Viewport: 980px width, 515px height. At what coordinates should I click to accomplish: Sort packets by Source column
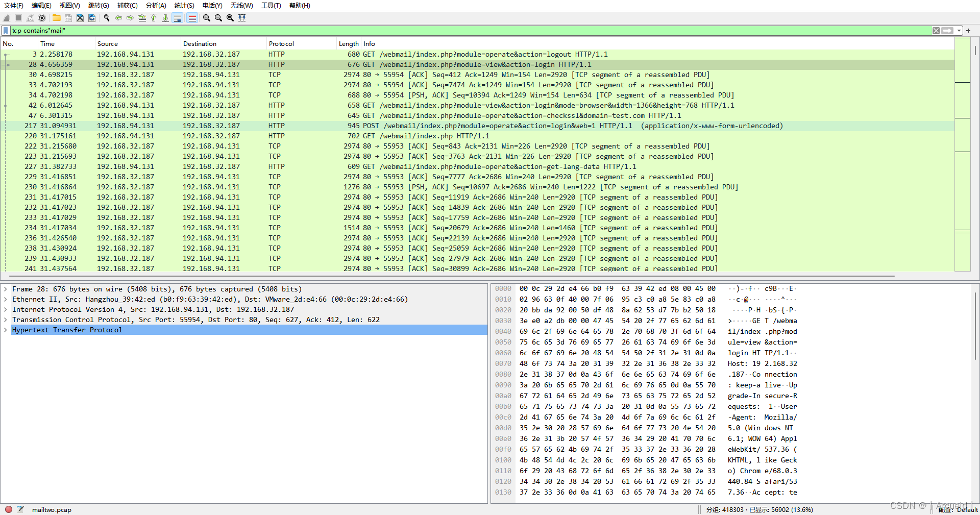tap(138, 44)
